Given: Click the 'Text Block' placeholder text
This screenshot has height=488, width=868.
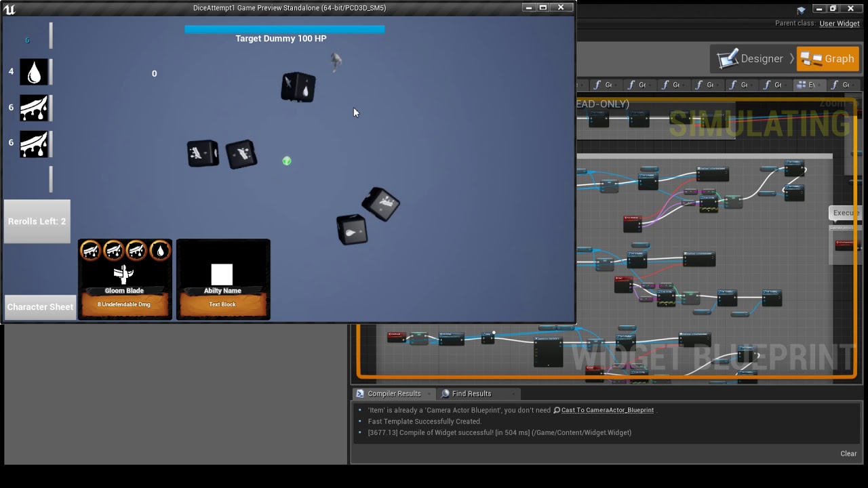Looking at the screenshot, I should pos(222,304).
